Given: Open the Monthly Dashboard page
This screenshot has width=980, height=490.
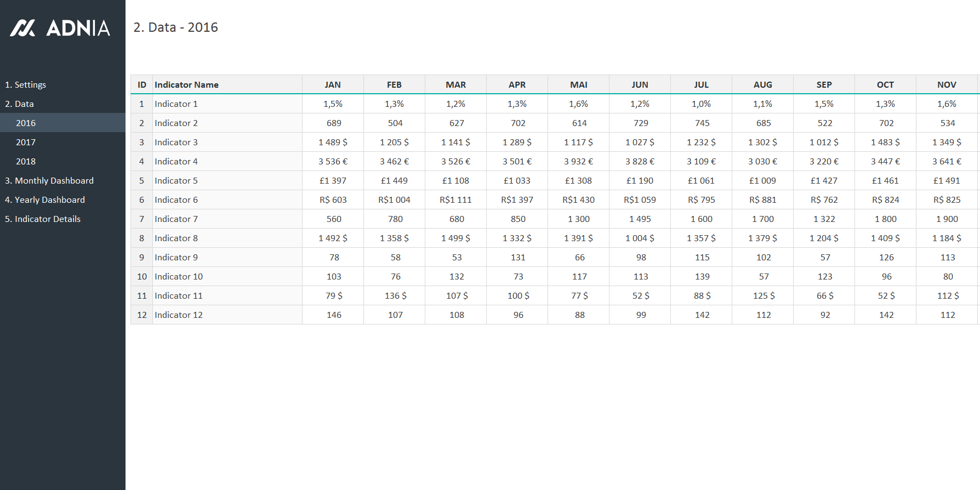Looking at the screenshot, I should click(x=49, y=180).
